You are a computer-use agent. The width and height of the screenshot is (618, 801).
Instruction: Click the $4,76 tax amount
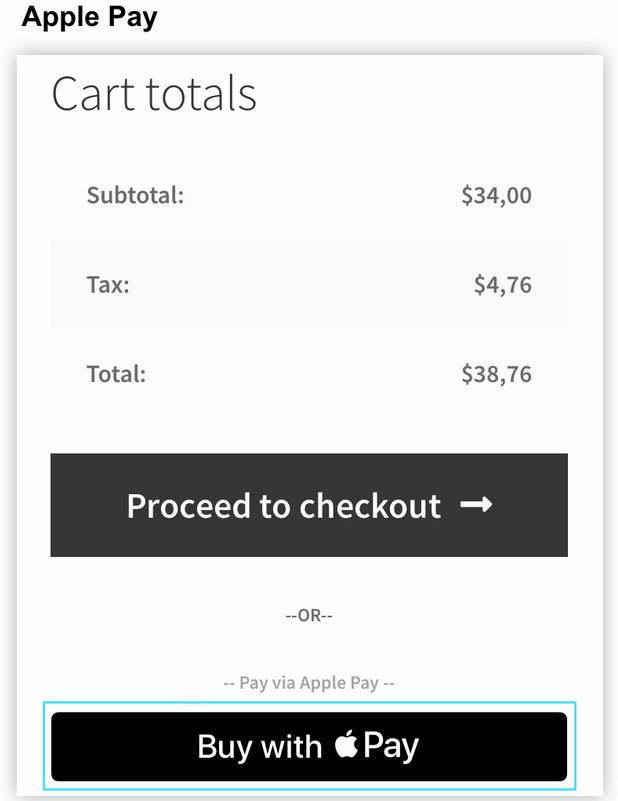(x=503, y=285)
